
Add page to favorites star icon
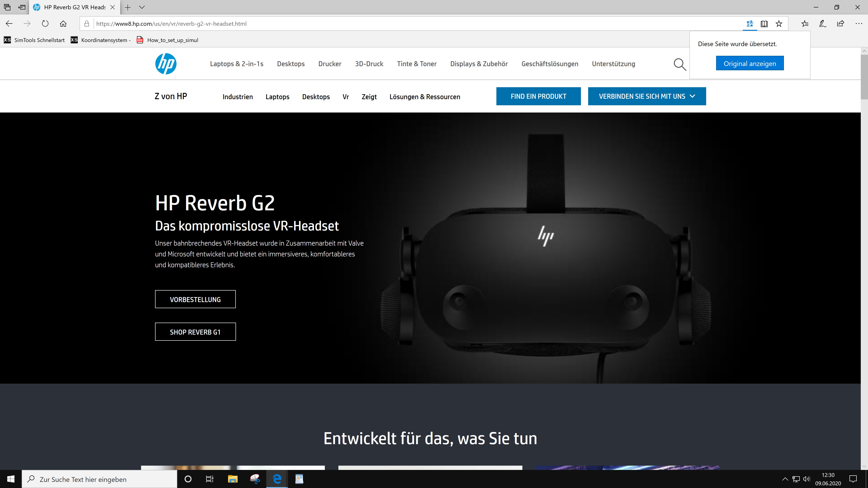click(779, 23)
